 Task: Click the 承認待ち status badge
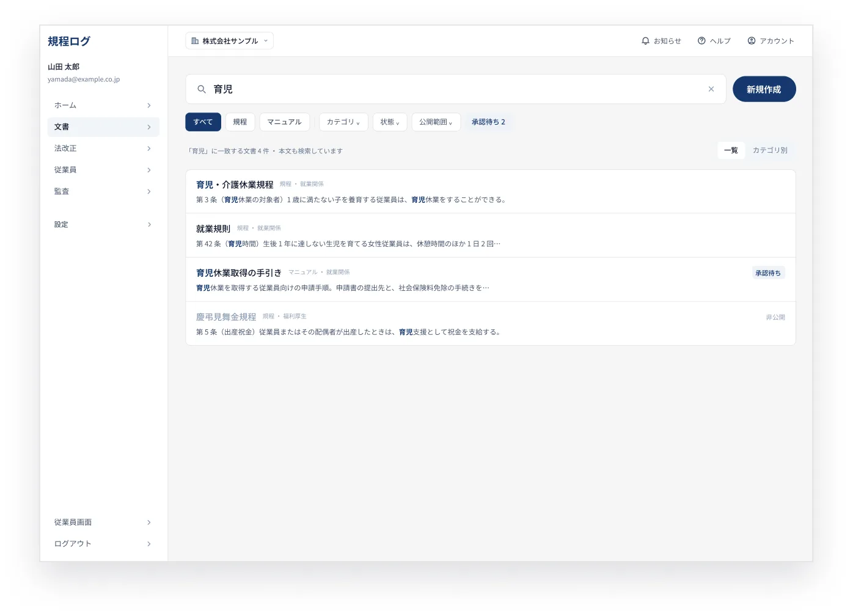point(768,273)
